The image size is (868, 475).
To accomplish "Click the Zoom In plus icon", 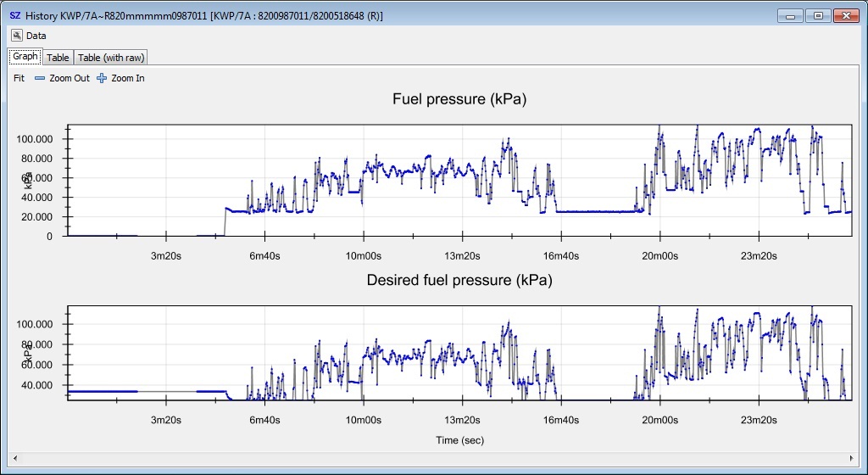I will [102, 79].
